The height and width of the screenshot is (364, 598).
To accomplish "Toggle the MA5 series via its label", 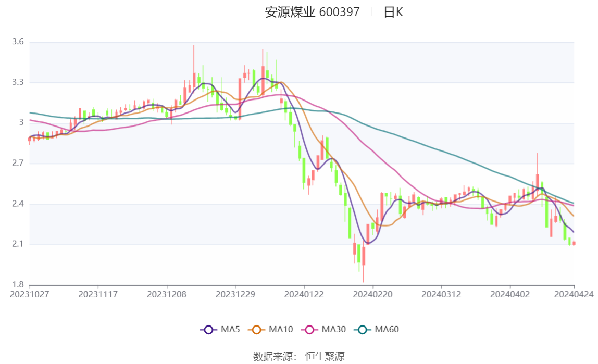I will 230,330.
